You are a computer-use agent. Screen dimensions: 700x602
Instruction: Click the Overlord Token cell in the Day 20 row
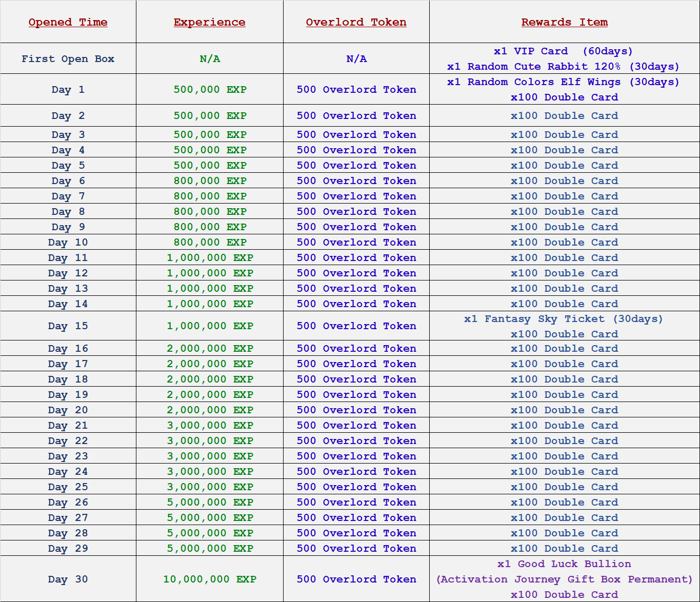point(356,410)
